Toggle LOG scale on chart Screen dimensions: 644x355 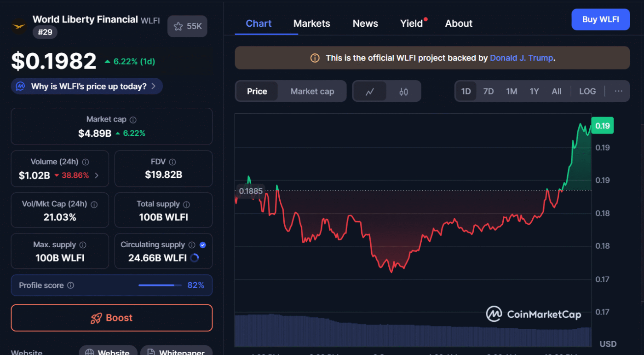coord(587,91)
